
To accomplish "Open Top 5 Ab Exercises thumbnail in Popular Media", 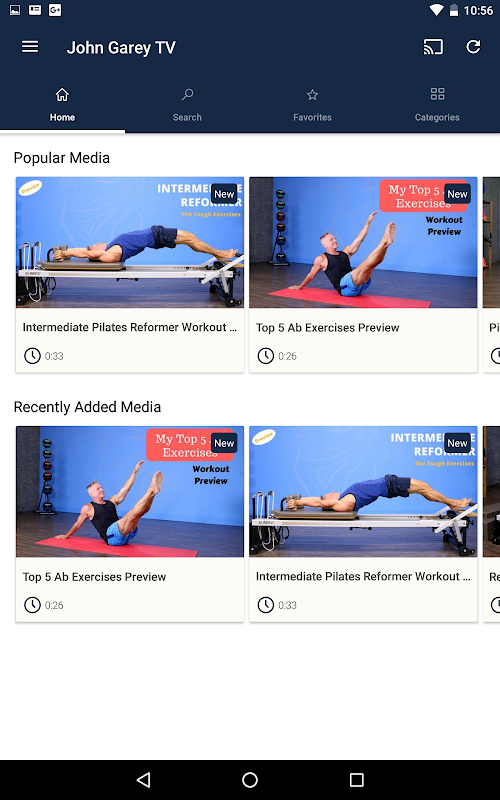I will (363, 242).
